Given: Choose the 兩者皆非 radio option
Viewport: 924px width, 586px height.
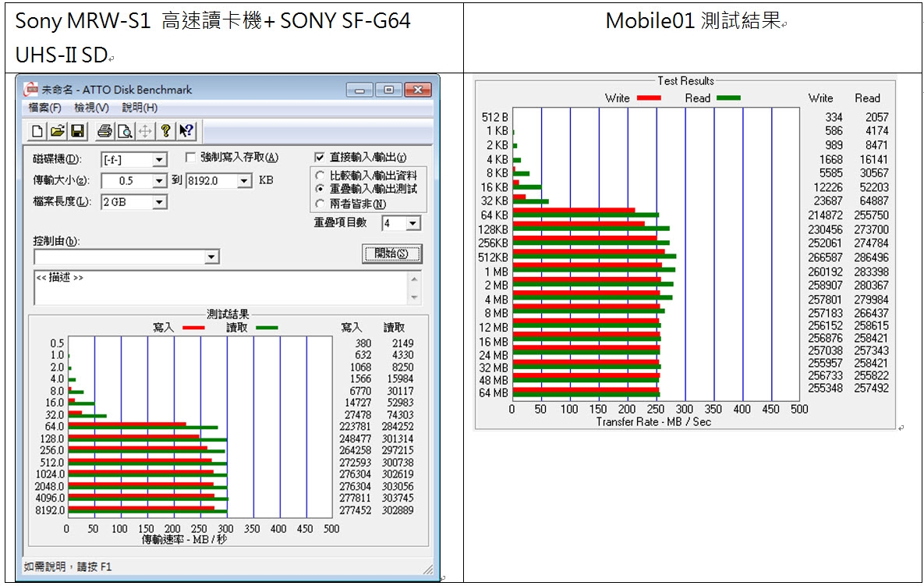Looking at the screenshot, I should (320, 204).
